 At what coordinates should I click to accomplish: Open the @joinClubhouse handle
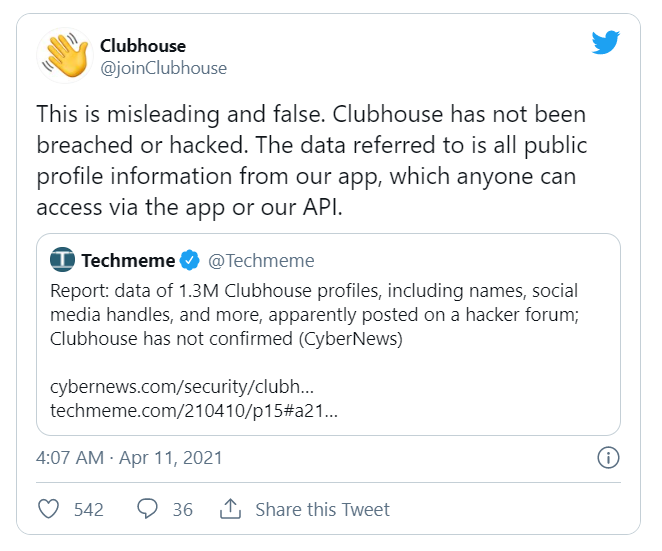(163, 68)
